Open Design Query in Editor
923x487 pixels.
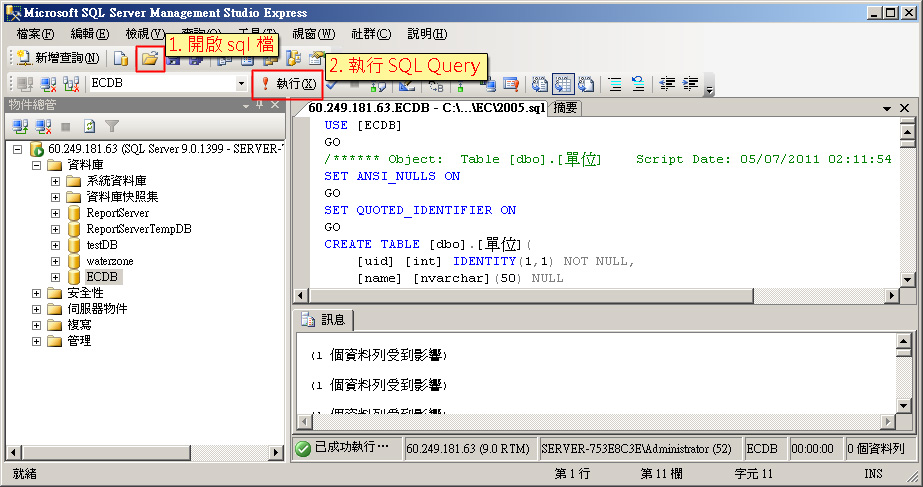407,85
